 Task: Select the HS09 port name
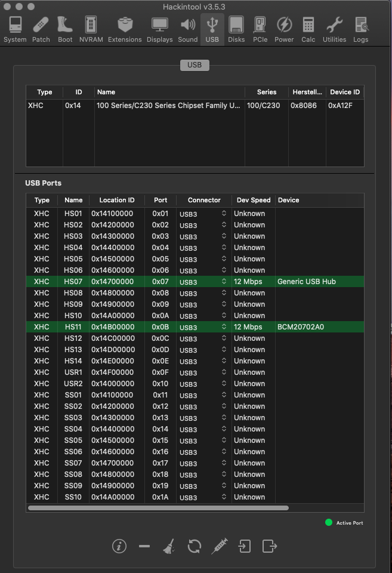coord(73,304)
